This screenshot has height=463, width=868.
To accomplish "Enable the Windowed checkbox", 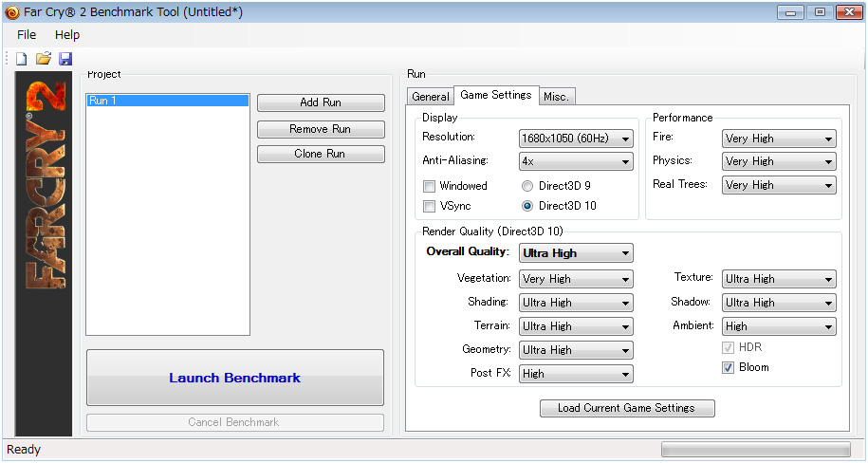I will [x=430, y=186].
